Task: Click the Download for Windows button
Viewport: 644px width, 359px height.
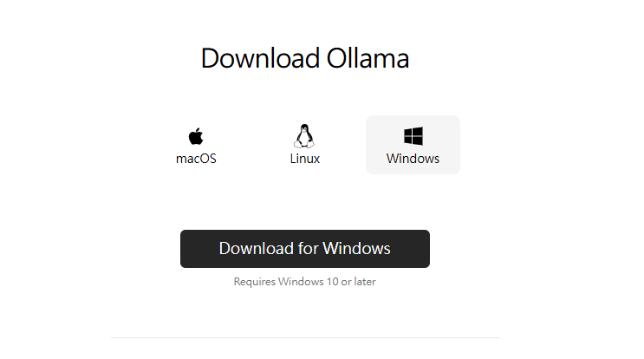Action: point(305,249)
